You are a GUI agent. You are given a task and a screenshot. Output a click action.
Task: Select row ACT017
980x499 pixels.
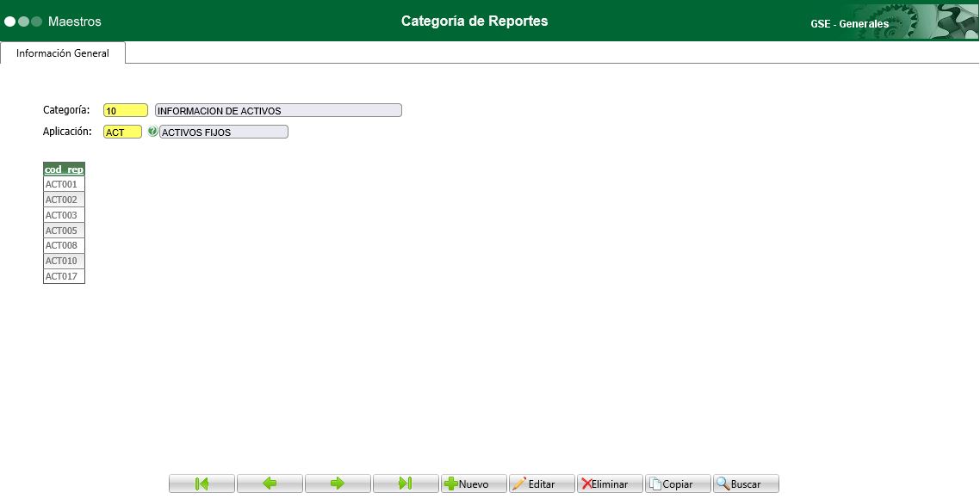64,276
